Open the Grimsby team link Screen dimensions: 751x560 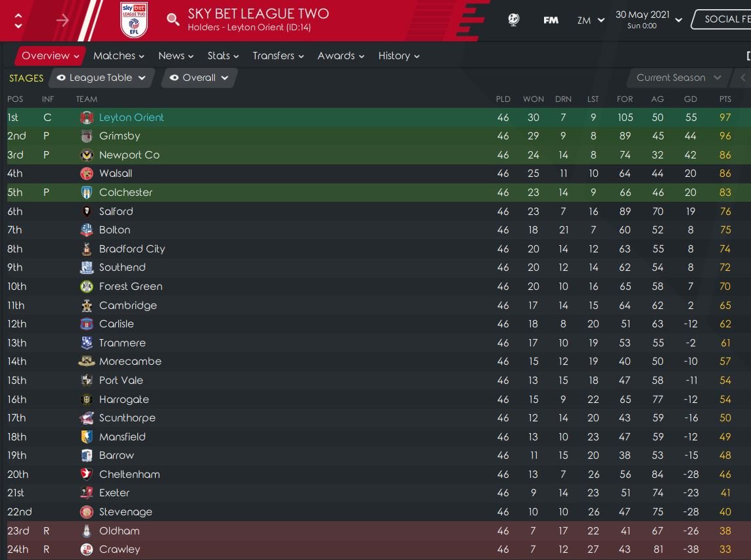tap(120, 136)
